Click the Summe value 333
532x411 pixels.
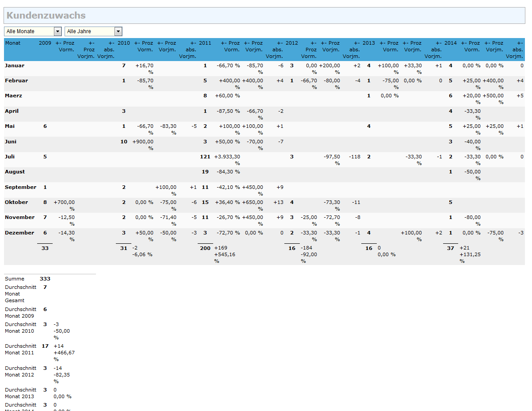tap(45, 279)
